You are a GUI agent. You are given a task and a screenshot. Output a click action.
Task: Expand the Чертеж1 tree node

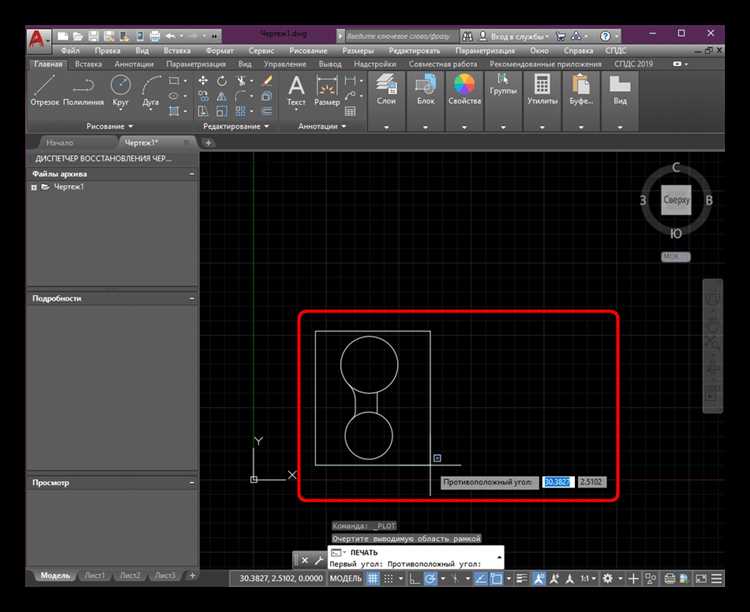tap(34, 187)
